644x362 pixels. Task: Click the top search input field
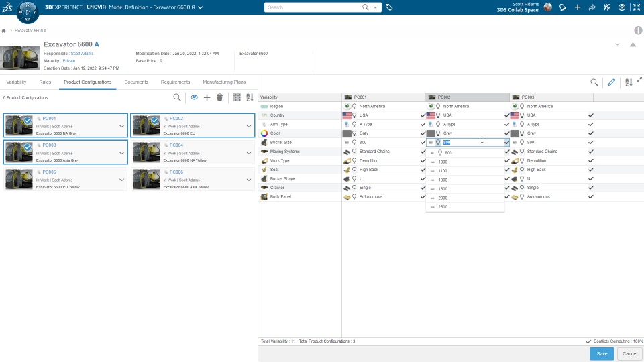(313, 7)
